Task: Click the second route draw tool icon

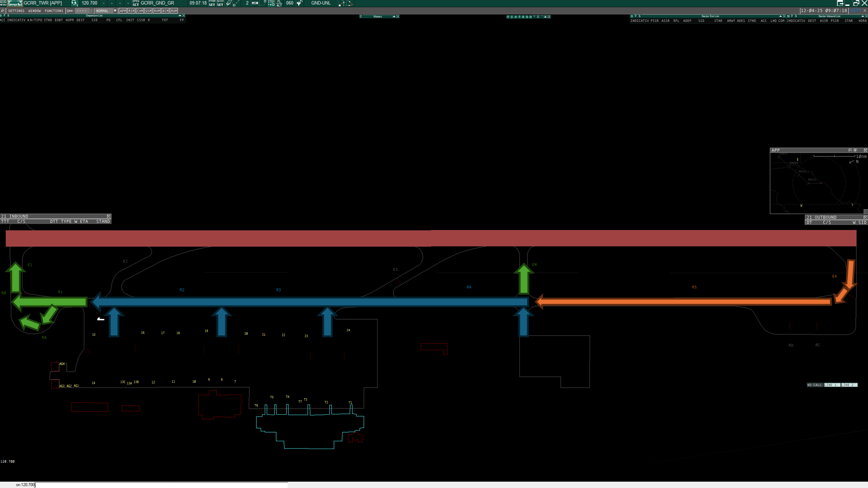Action: click(350, 3)
